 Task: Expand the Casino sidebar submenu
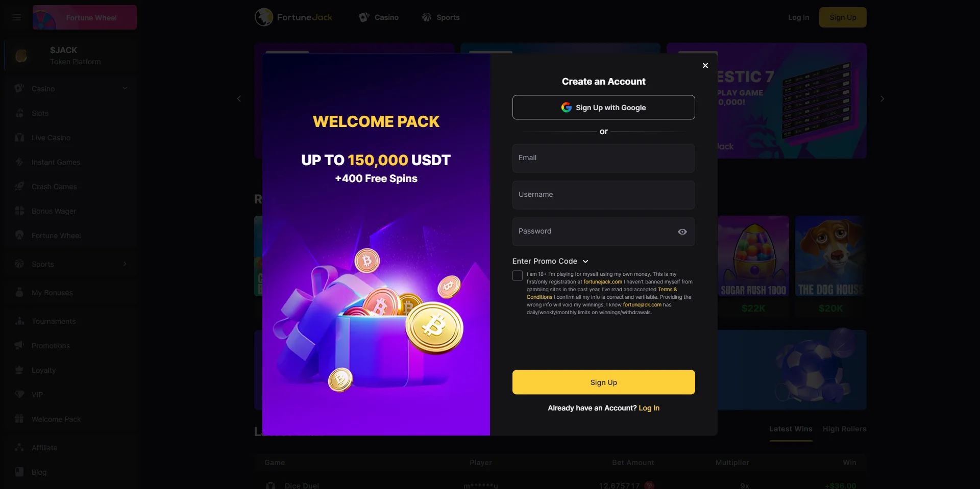pos(125,88)
